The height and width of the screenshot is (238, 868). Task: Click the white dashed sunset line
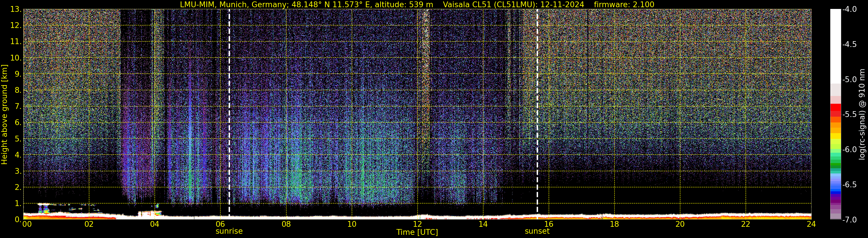pos(537,111)
